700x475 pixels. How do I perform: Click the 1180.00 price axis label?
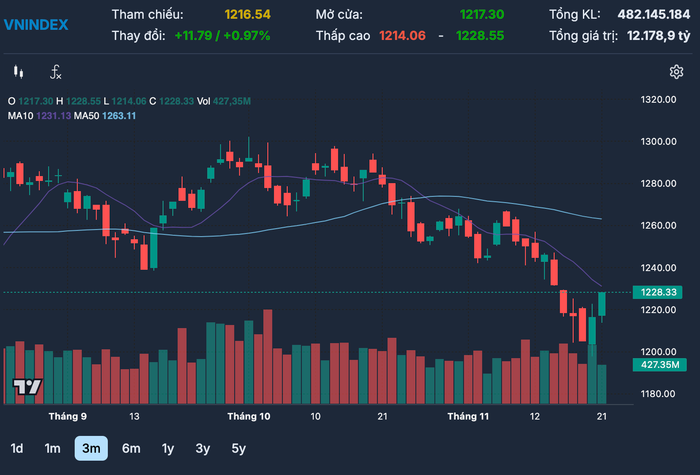pos(658,394)
